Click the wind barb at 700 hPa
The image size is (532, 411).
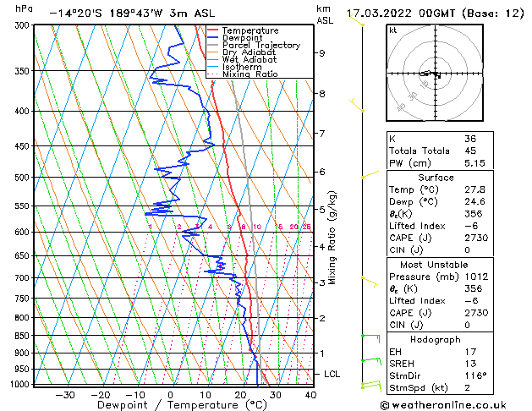tap(370, 282)
